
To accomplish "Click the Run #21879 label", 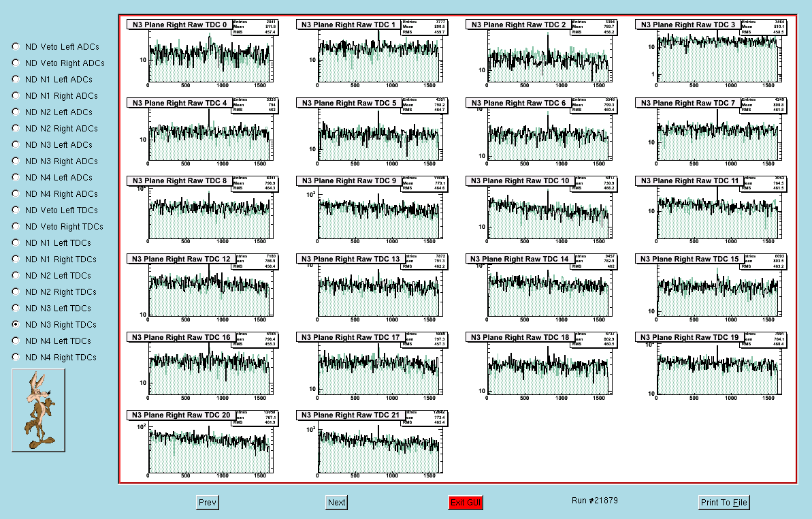I will pyautogui.click(x=594, y=501).
